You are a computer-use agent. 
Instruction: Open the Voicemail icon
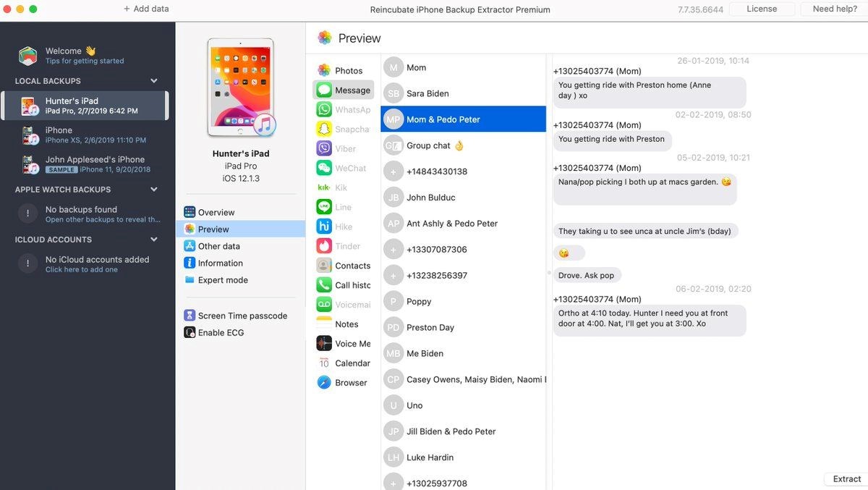click(x=324, y=305)
